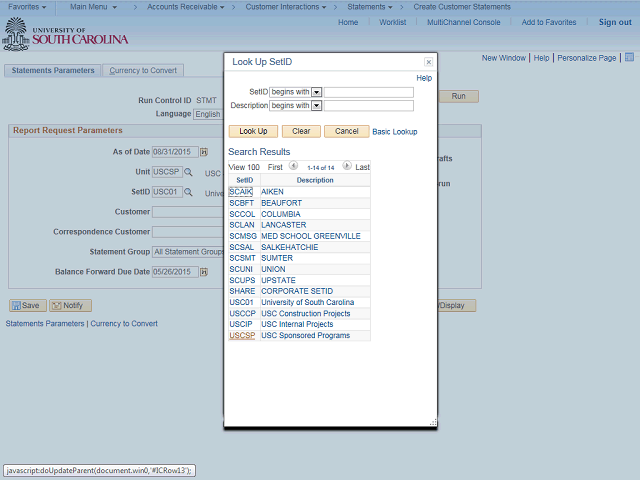Select SCSMT setID result
This screenshot has height=480, width=640.
tap(242, 258)
